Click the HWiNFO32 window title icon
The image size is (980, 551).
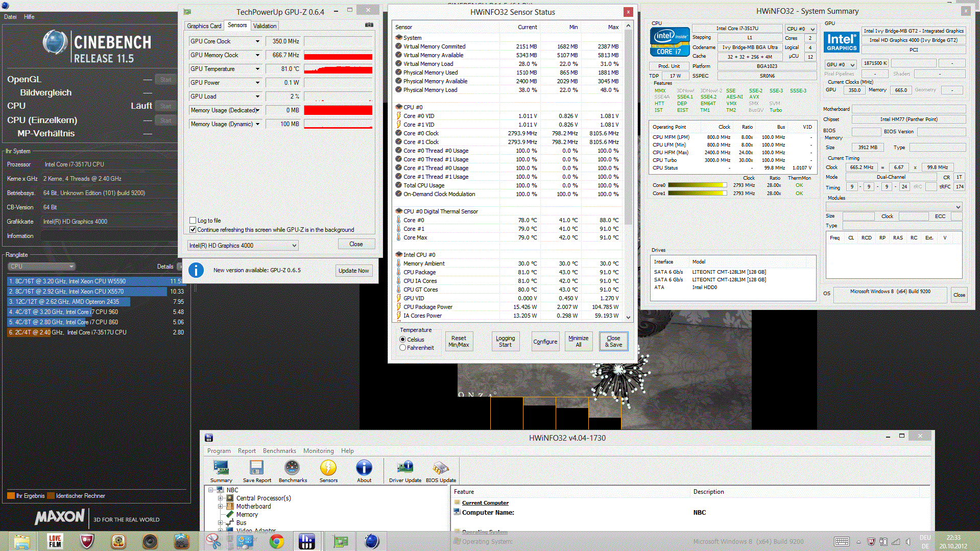click(x=208, y=438)
